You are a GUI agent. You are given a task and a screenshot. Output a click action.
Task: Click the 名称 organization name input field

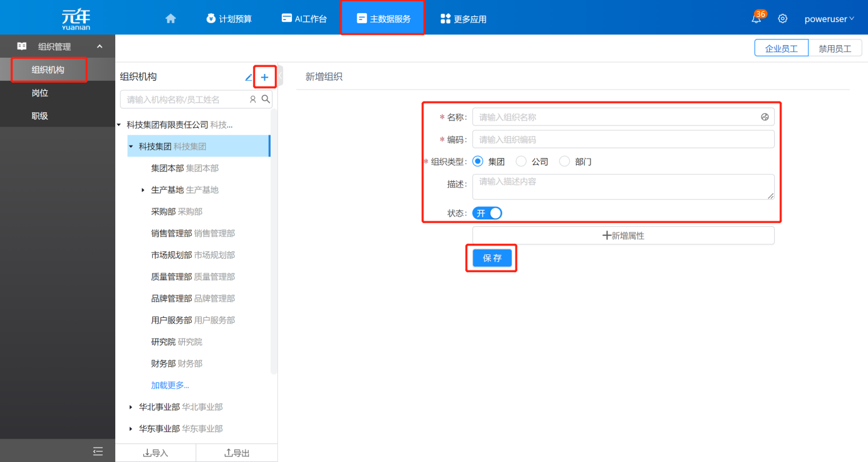pyautogui.click(x=617, y=117)
